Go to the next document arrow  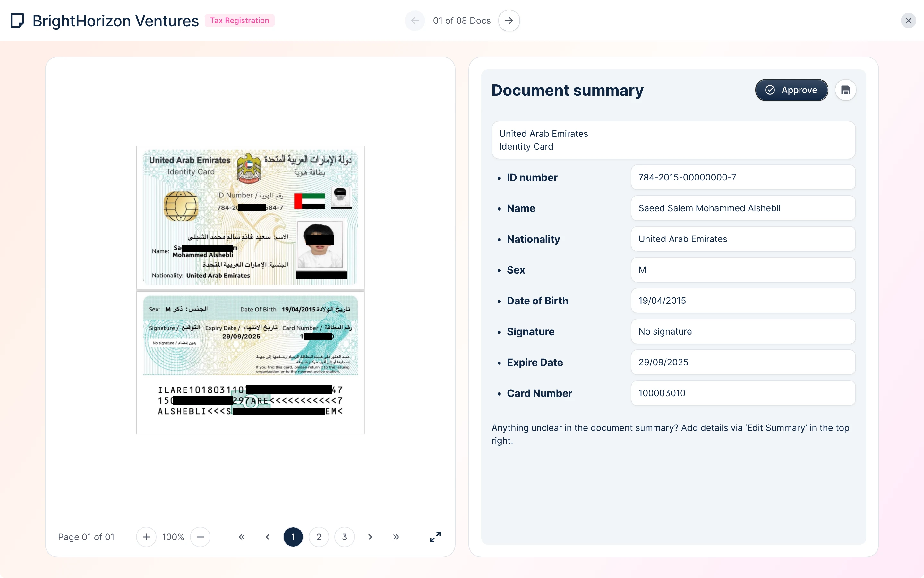coord(509,21)
